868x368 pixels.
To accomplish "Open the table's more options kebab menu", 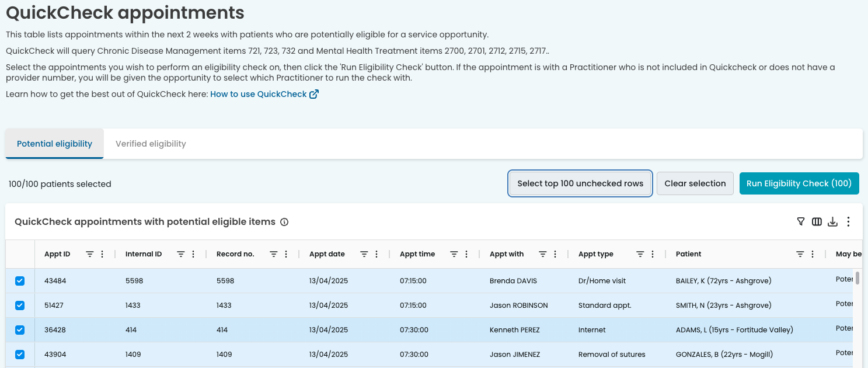I will click(849, 222).
